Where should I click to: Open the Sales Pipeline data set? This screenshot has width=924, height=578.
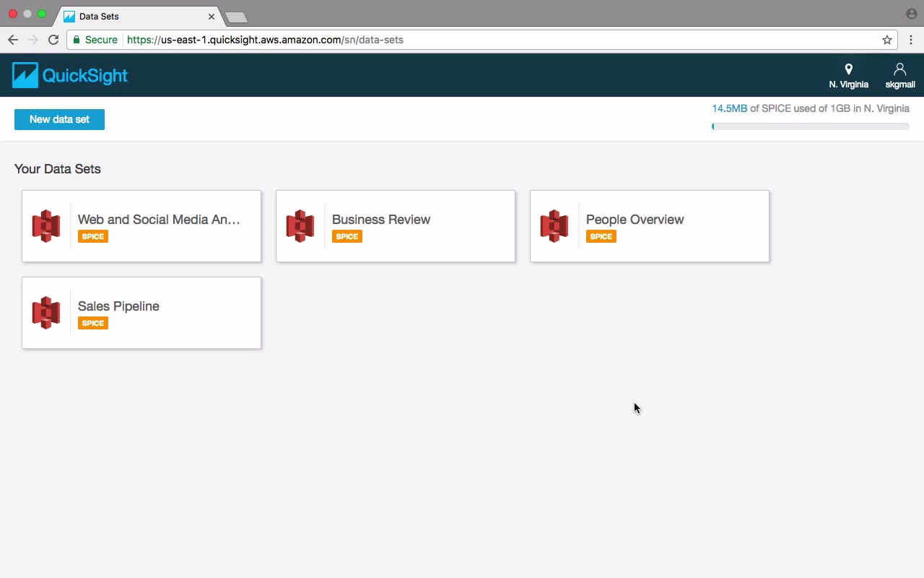(x=141, y=313)
